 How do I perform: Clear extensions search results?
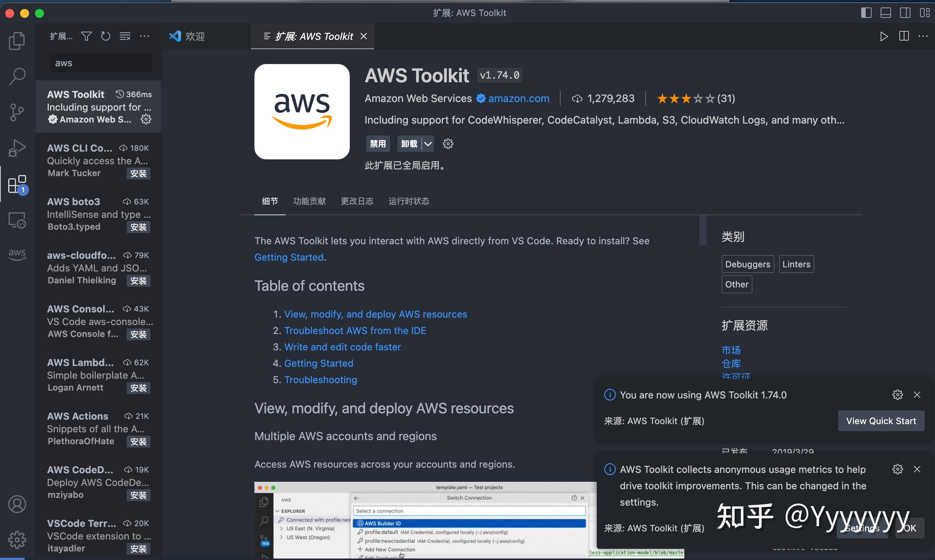pos(125,36)
